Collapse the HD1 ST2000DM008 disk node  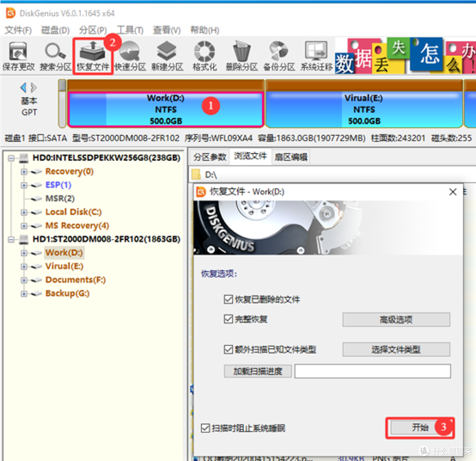tap(11, 240)
